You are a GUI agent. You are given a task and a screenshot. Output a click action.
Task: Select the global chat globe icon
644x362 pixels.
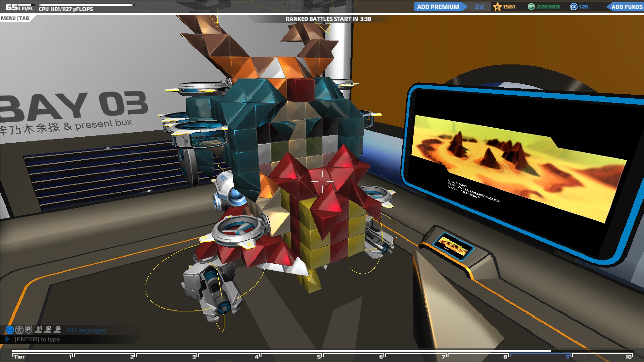(x=10, y=330)
